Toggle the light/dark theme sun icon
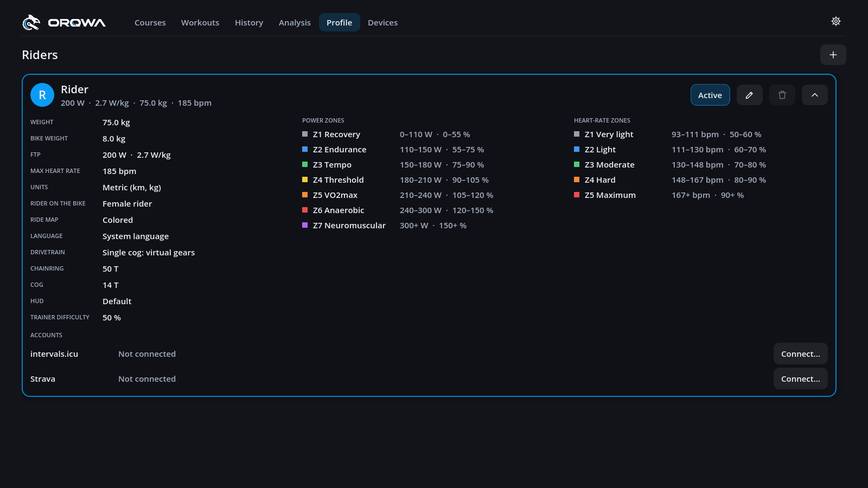868x488 pixels. pos(836,21)
